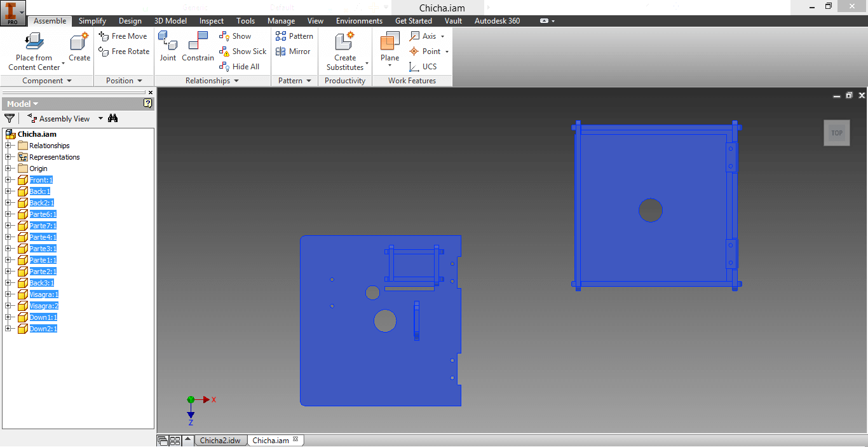Click Place from Content Center icon
The height and width of the screenshot is (447, 868).
pyautogui.click(x=34, y=41)
